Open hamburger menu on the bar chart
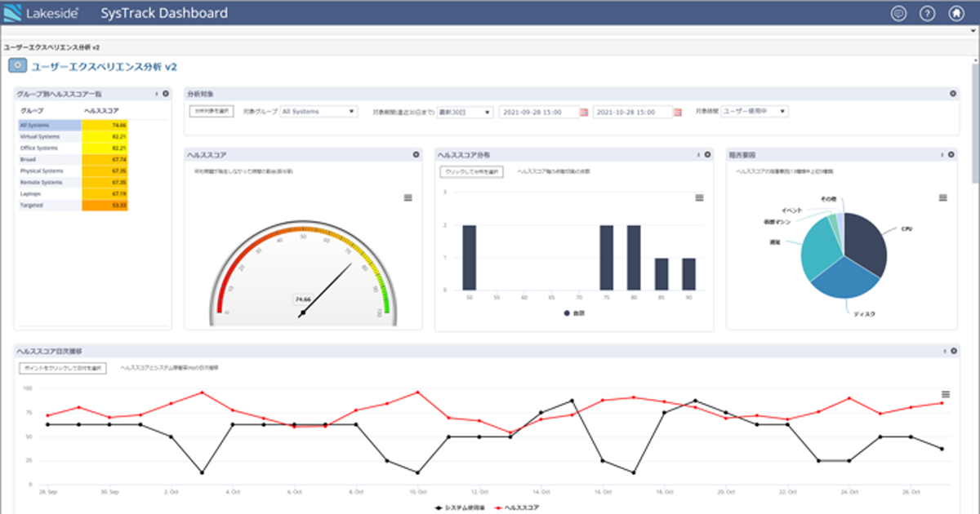Viewport: 980px width, 514px height. click(x=699, y=197)
